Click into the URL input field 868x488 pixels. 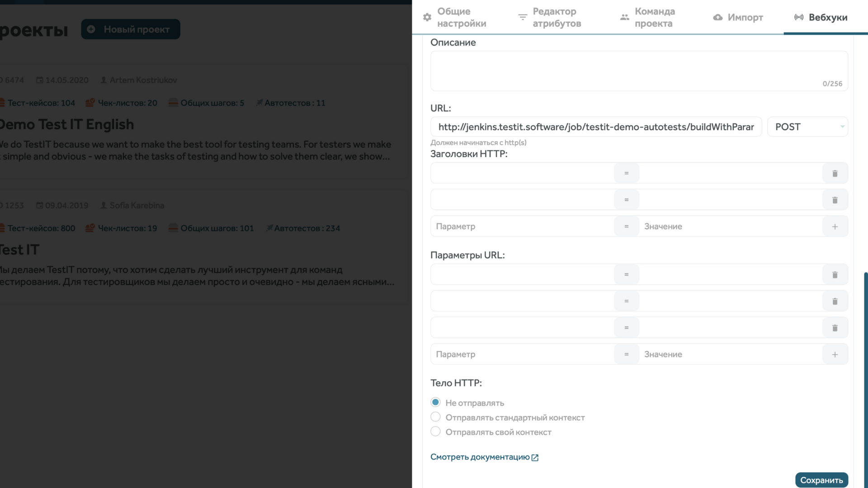(596, 127)
